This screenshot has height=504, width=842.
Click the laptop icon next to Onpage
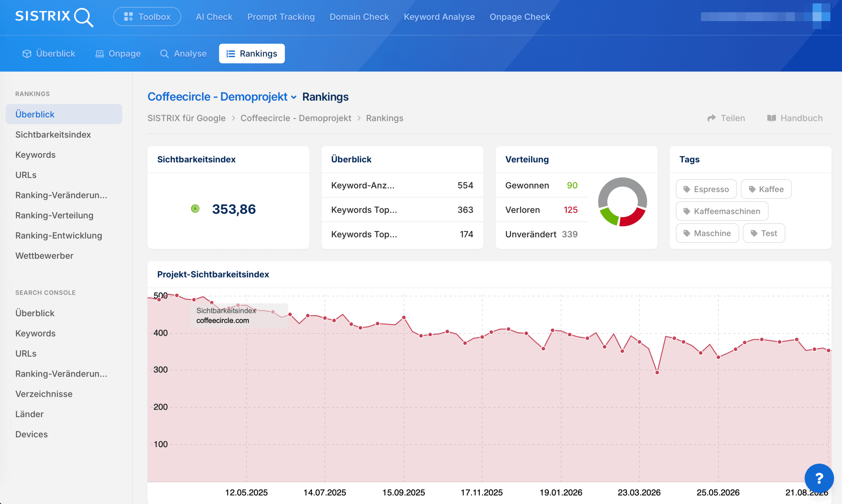[x=100, y=54]
